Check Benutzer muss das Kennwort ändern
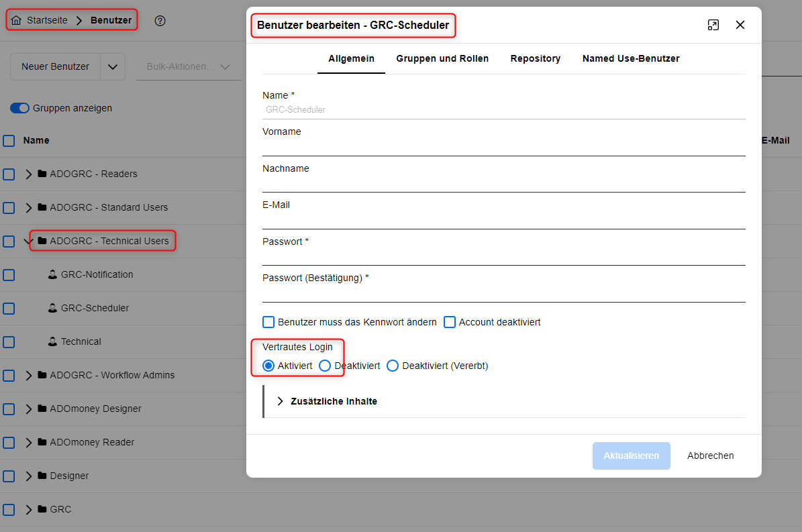This screenshot has height=532, width=802. 268,322
